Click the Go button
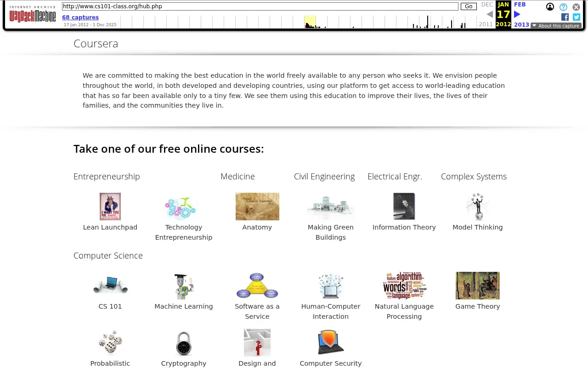Viewport: 588px width, 368px height. point(469,6)
